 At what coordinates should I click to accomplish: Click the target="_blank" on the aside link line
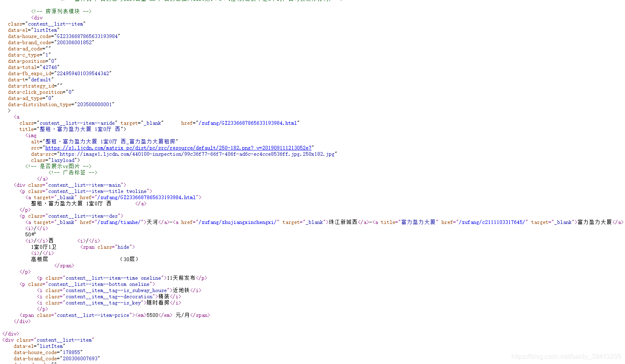pyautogui.click(x=142, y=123)
